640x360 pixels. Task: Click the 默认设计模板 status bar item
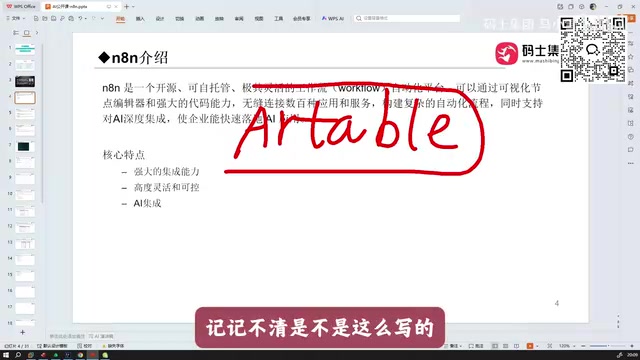pyautogui.click(x=52, y=346)
